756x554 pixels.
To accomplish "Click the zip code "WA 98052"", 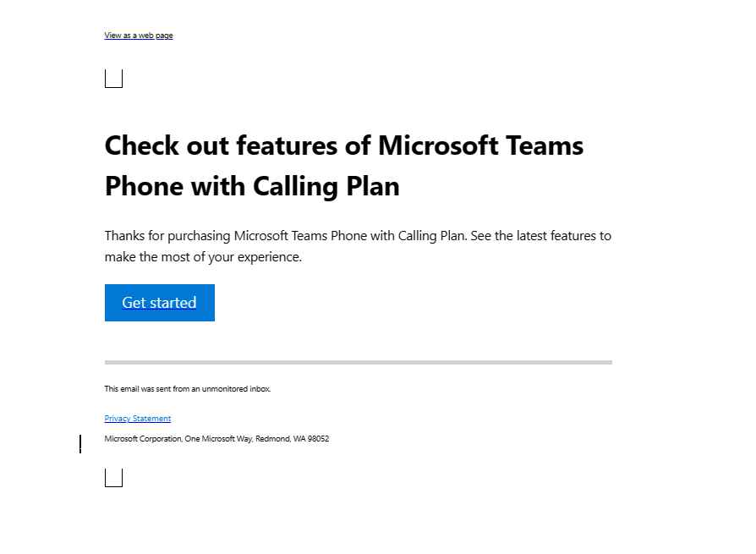I will [311, 439].
